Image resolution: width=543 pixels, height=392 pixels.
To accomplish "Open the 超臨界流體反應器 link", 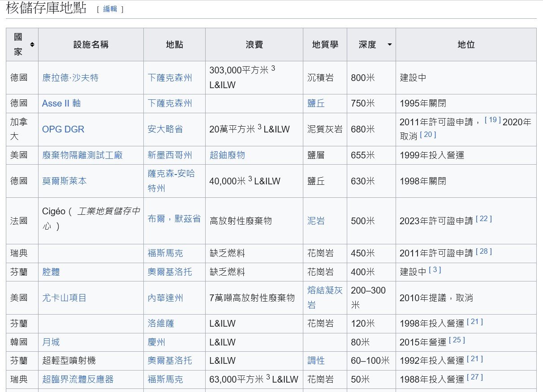I will 78,379.
